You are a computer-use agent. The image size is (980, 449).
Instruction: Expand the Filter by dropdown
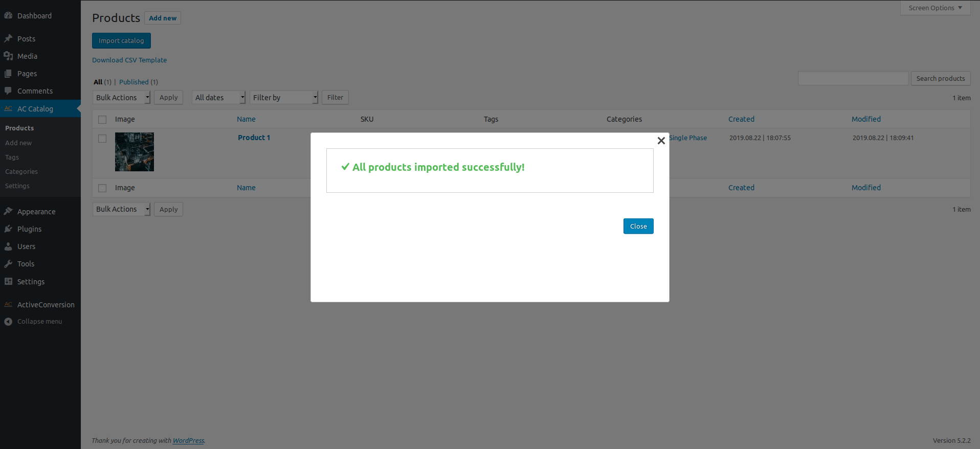[284, 97]
